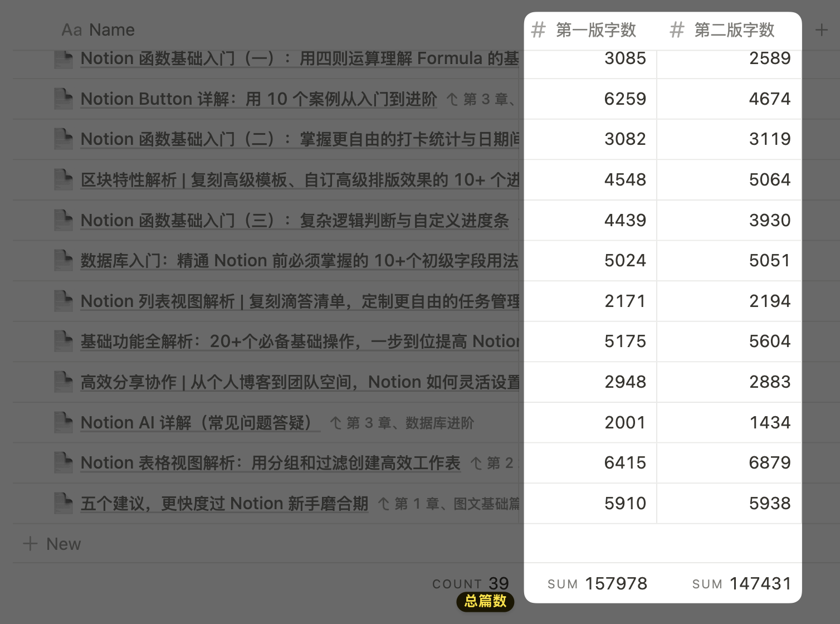Viewport: 840px width, 624px height.
Task: Select the cell with value 5064
Action: pyautogui.click(x=729, y=180)
